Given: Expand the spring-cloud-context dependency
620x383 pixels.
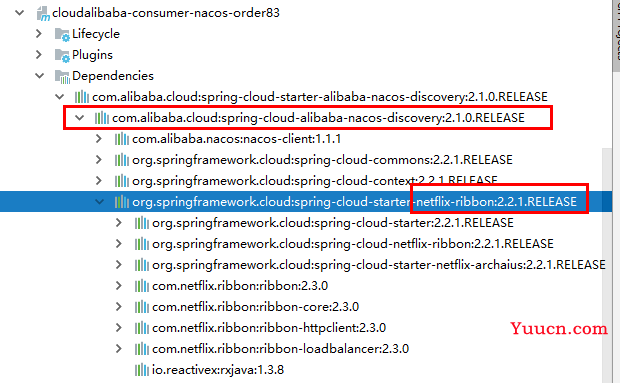Looking at the screenshot, I should [99, 181].
